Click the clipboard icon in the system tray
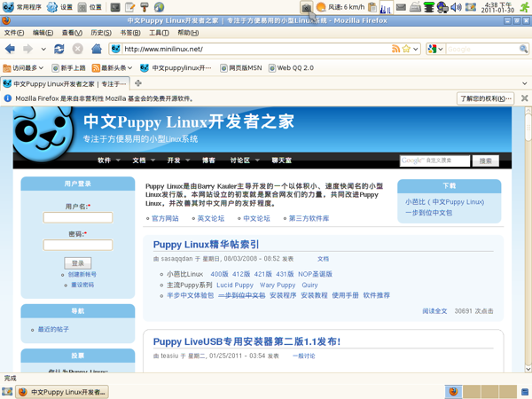This screenshot has height=399, width=532. pos(372,7)
